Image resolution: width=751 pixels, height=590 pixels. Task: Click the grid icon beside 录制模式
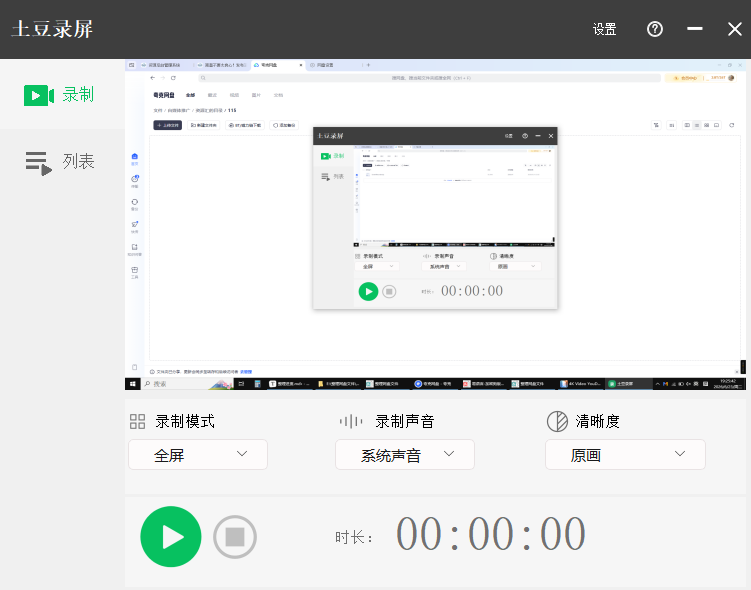(x=137, y=421)
